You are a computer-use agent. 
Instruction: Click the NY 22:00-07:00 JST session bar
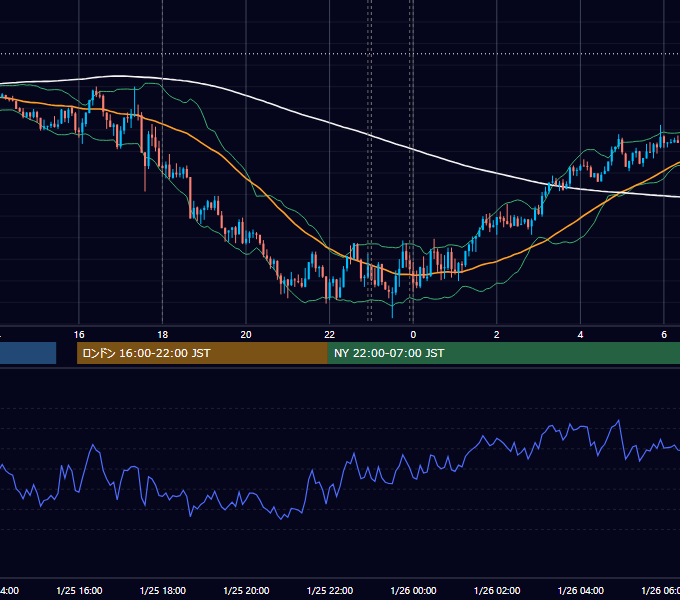(x=504, y=353)
